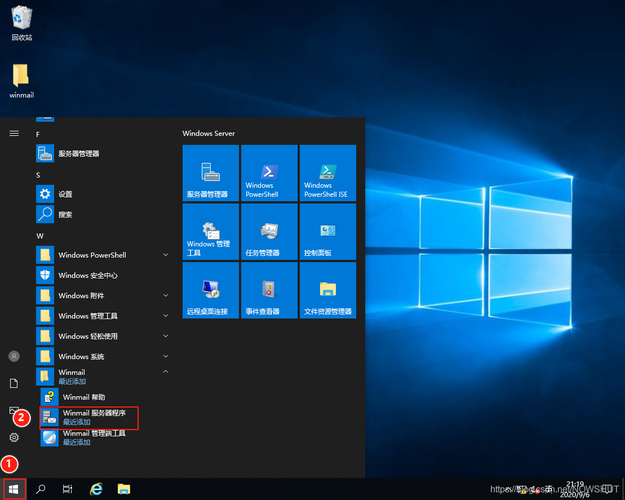Open the 服务器管理器 tile

tap(211, 173)
